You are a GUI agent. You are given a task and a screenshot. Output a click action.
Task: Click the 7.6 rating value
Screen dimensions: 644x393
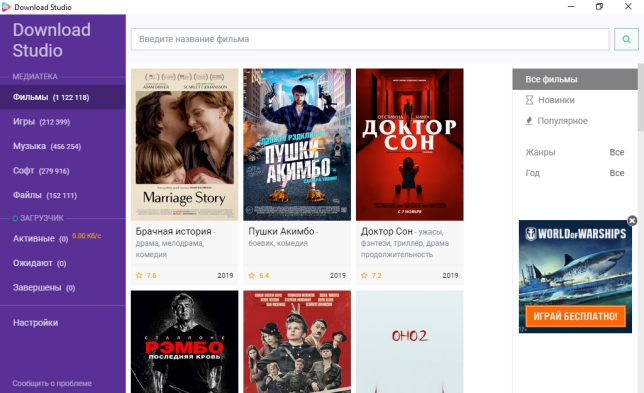[x=152, y=276]
